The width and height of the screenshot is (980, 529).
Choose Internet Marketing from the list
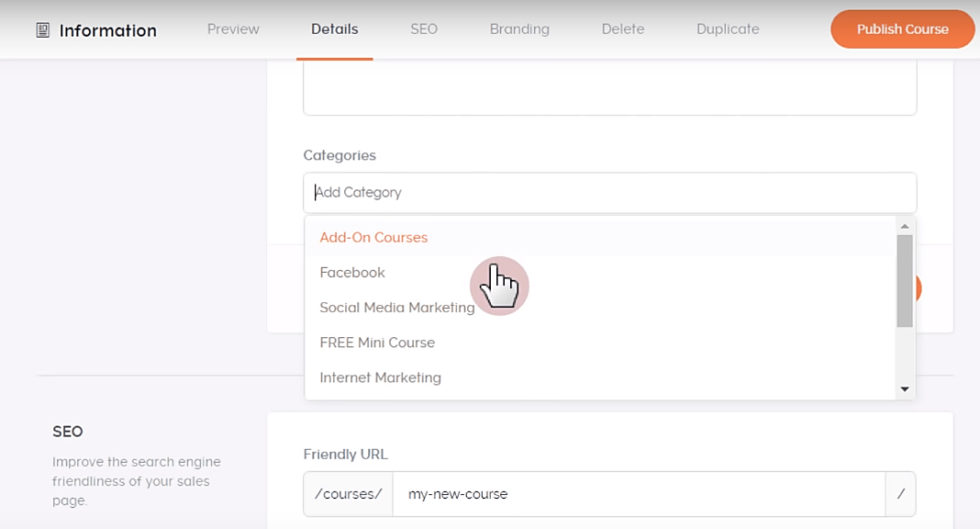pos(380,377)
